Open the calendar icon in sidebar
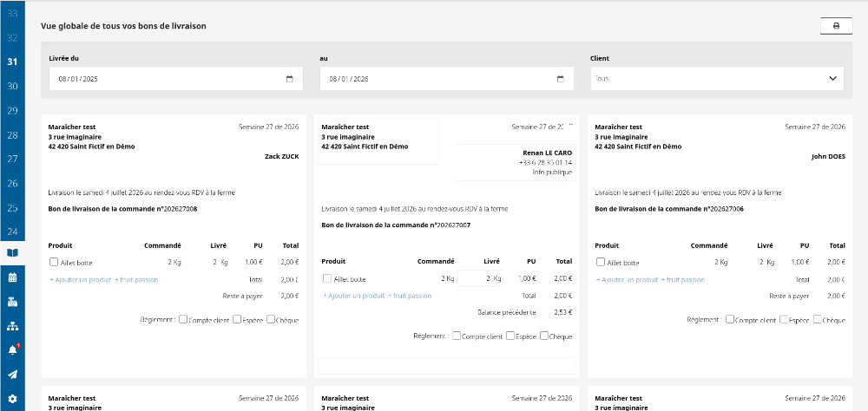868x411 pixels. point(12,277)
